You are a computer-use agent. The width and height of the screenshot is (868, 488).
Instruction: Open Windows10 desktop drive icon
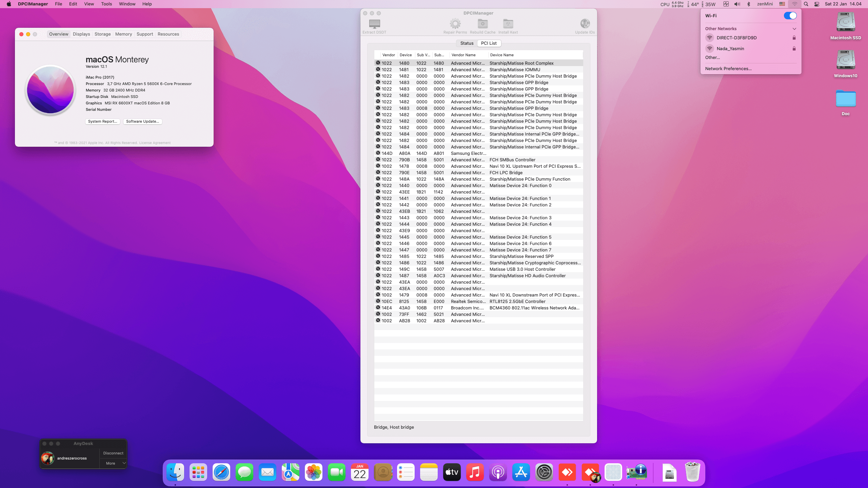click(846, 60)
